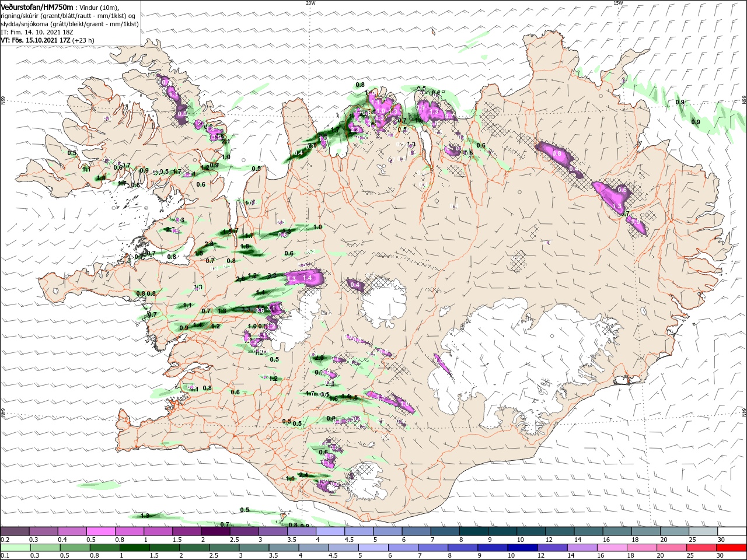Select bottom-row green swatch between 0.5 and 0.8
The height and width of the screenshot is (560, 747).
pos(75,548)
